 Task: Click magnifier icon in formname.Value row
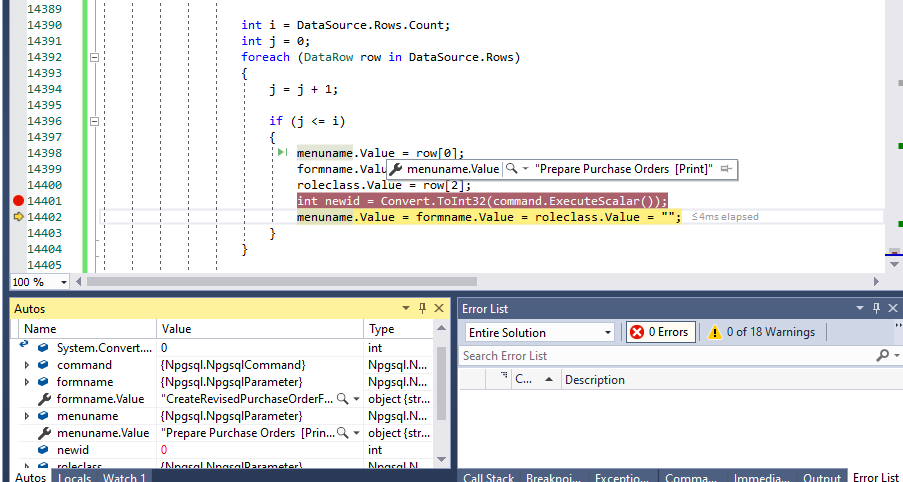[x=343, y=399]
